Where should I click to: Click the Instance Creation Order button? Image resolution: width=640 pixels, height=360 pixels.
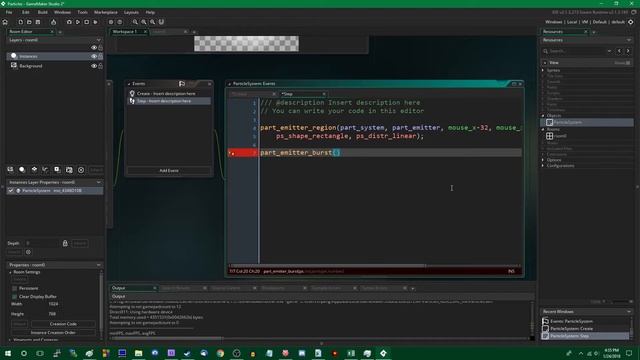click(53, 333)
